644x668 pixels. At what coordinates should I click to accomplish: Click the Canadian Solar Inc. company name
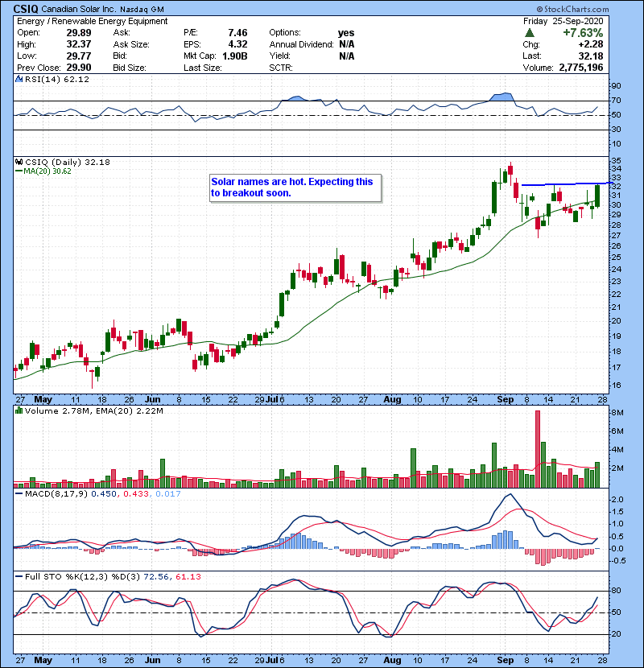pyautogui.click(x=78, y=9)
